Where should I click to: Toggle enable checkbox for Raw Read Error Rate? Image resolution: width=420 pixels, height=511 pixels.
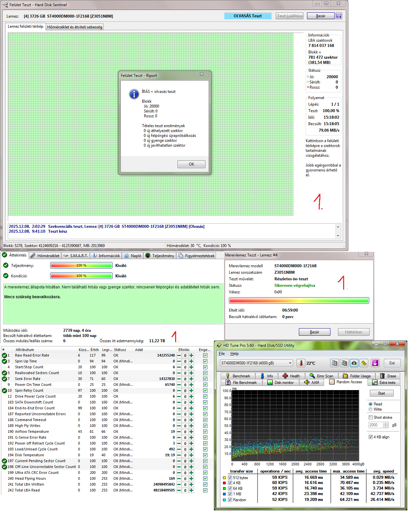click(205, 356)
